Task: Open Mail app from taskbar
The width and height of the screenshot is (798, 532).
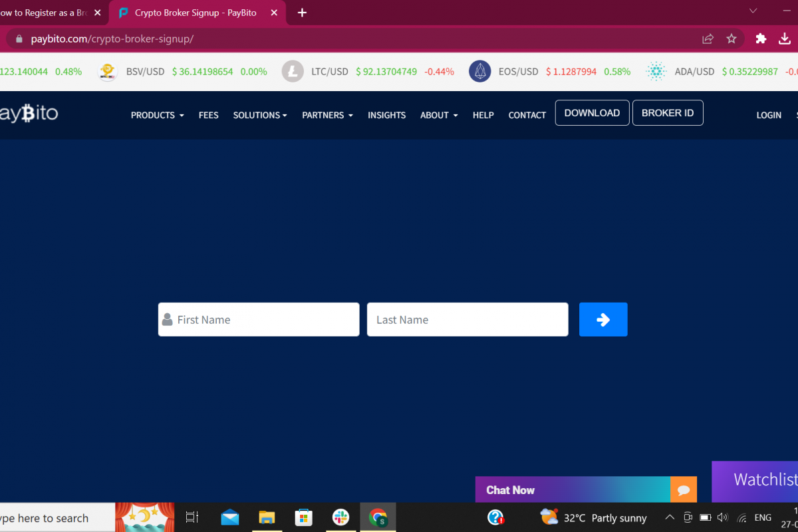Action: click(x=230, y=517)
